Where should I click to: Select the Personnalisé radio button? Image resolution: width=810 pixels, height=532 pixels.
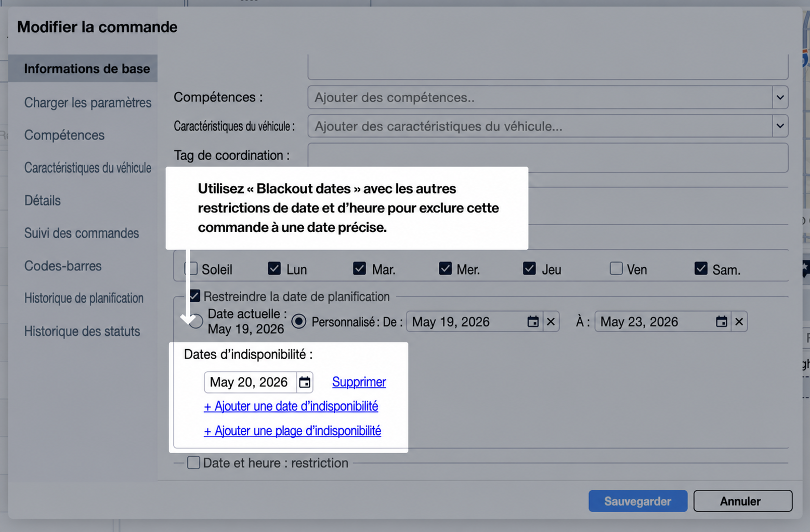299,321
